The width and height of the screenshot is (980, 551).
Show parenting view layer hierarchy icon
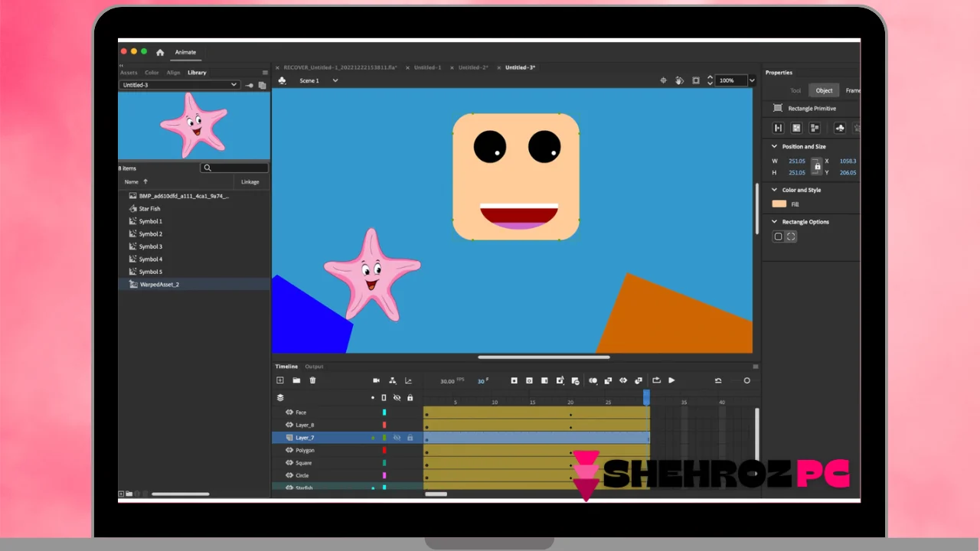392,380
